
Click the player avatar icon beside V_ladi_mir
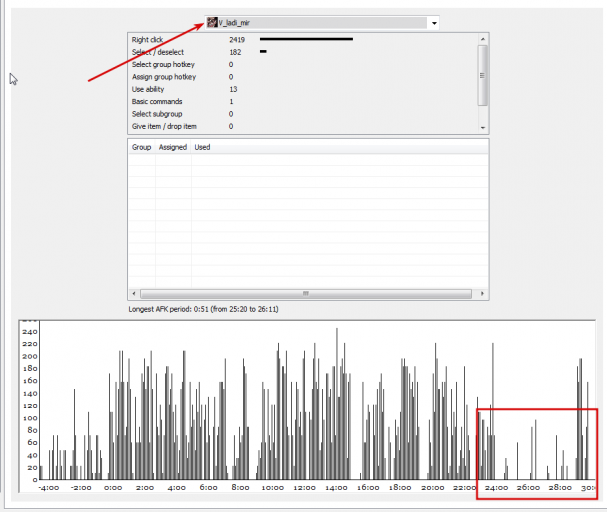pyautogui.click(x=212, y=22)
